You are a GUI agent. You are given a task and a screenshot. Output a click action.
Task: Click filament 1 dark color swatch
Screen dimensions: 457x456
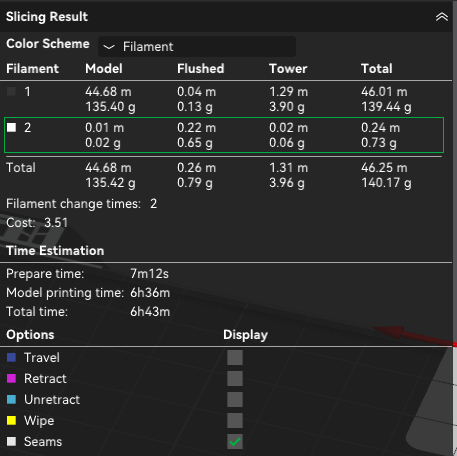click(11, 92)
